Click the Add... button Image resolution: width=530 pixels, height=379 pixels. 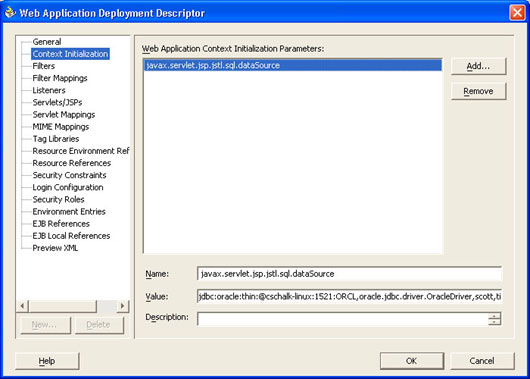pos(478,66)
